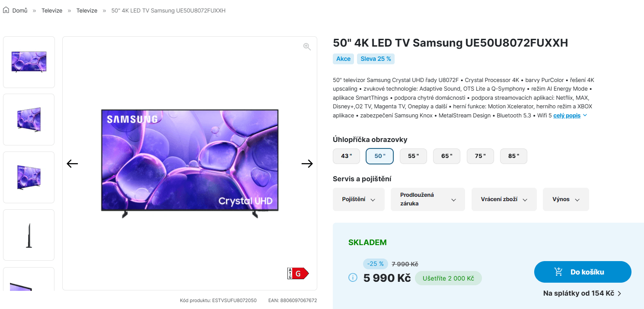The image size is (644, 309).
Task: Select the 65" screen size
Action: click(446, 156)
